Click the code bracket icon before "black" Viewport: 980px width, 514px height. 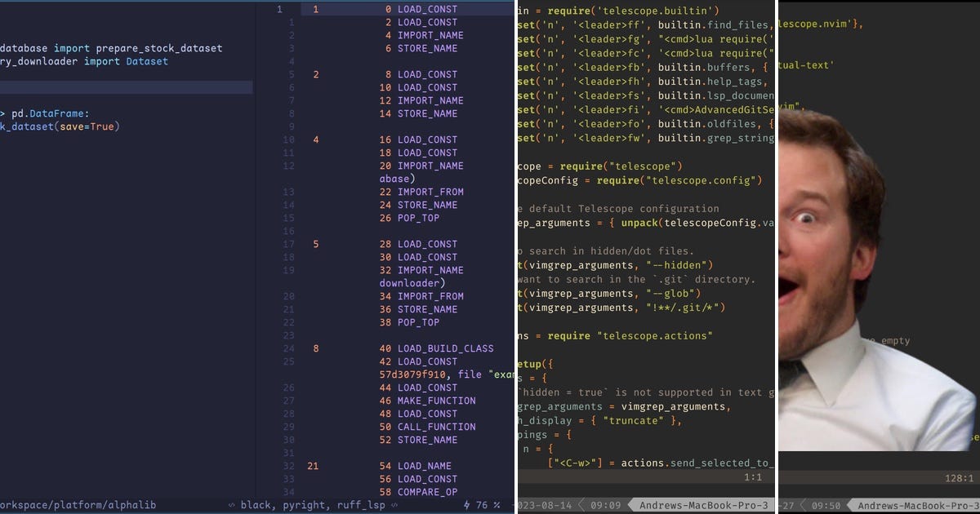[x=232, y=504]
